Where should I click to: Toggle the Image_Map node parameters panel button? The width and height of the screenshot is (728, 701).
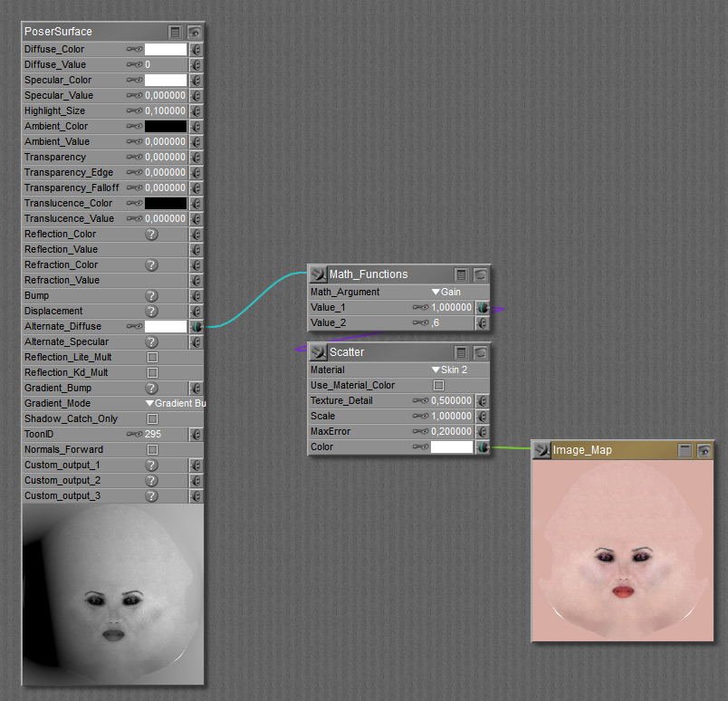[x=685, y=450]
